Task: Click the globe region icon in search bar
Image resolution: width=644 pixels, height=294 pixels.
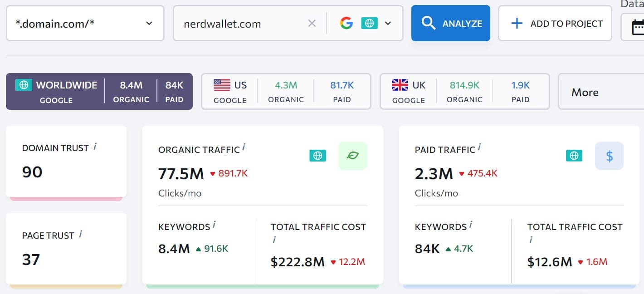Action: click(x=369, y=23)
